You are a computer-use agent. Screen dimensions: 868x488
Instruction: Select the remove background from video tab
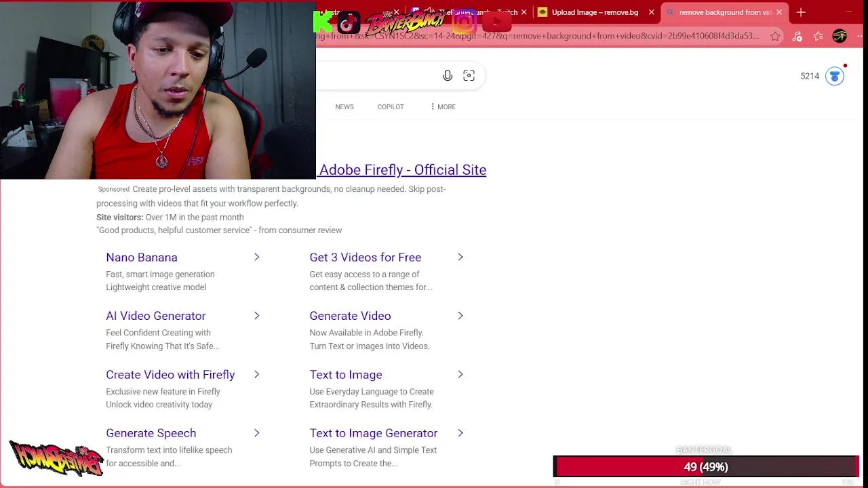[x=725, y=12]
